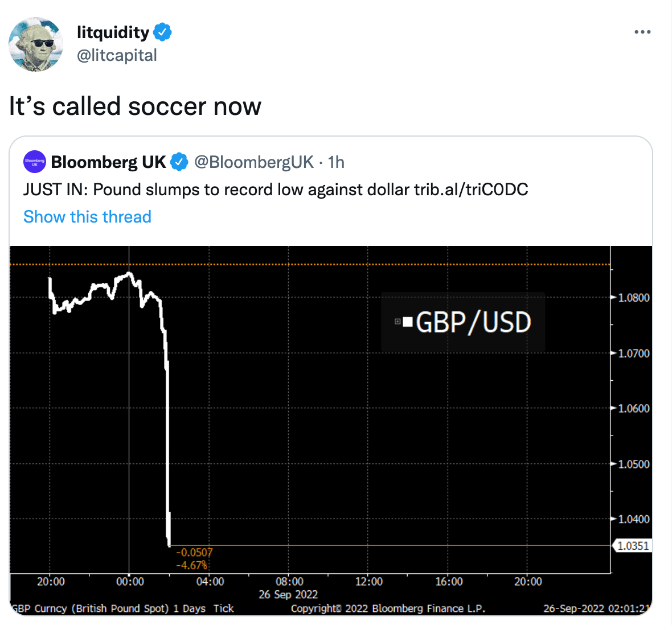672x625 pixels.
Task: Open the GBP/USD chart image
Action: [x=331, y=430]
